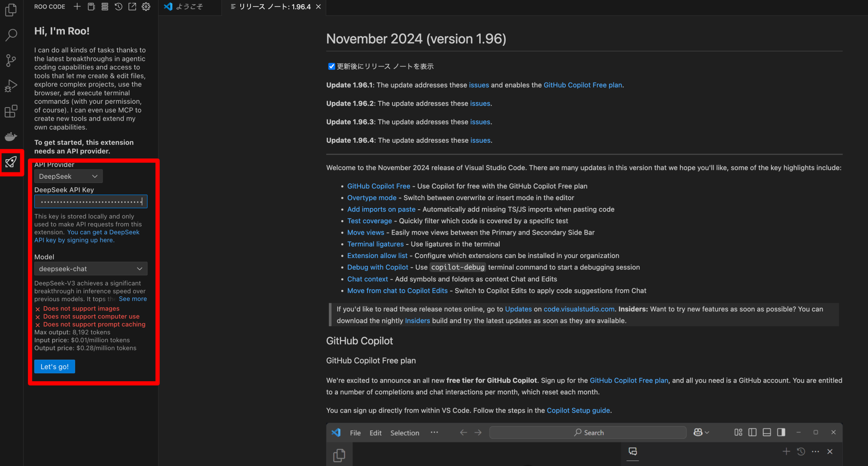868x466 pixels.
Task: Open the Extensions view
Action: (11, 111)
